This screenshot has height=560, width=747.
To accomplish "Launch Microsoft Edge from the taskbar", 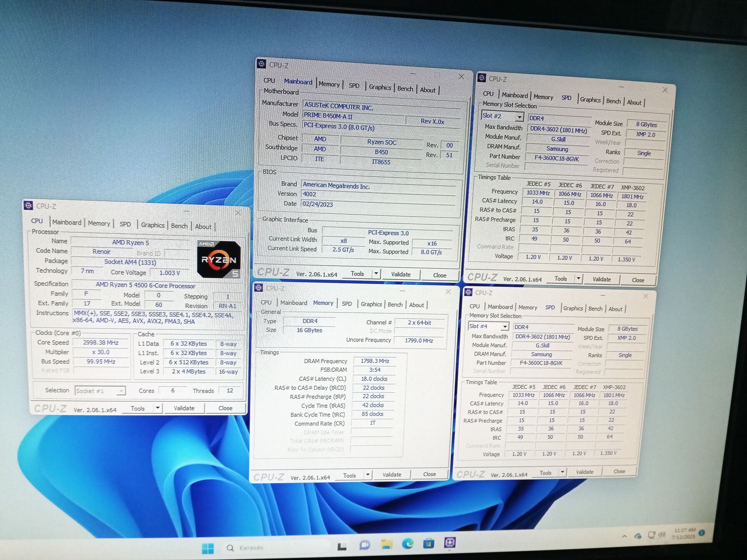I will pos(407,543).
